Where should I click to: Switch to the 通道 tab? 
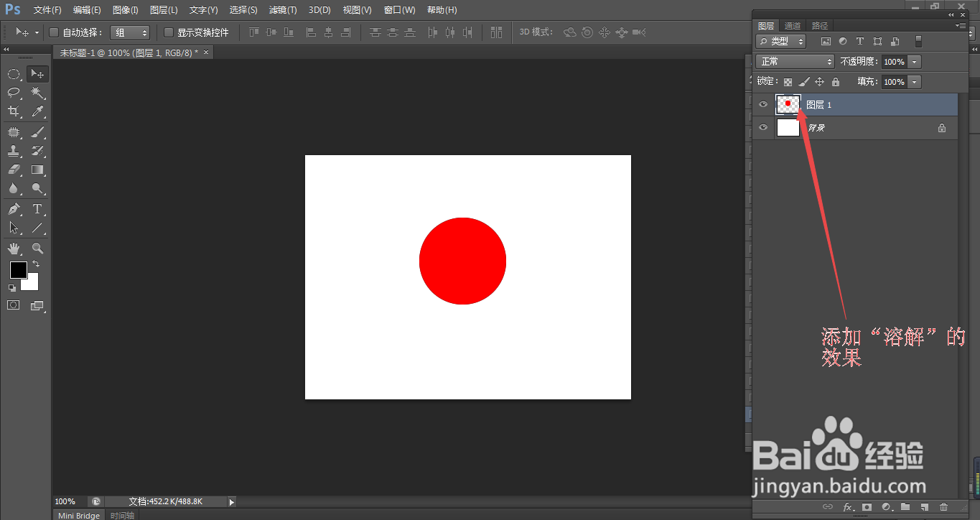coord(793,25)
